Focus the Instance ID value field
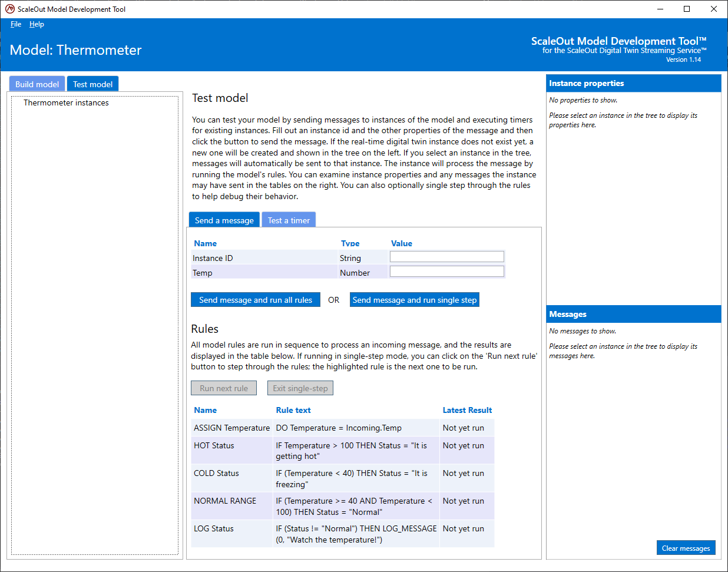The image size is (728, 572). tap(447, 256)
